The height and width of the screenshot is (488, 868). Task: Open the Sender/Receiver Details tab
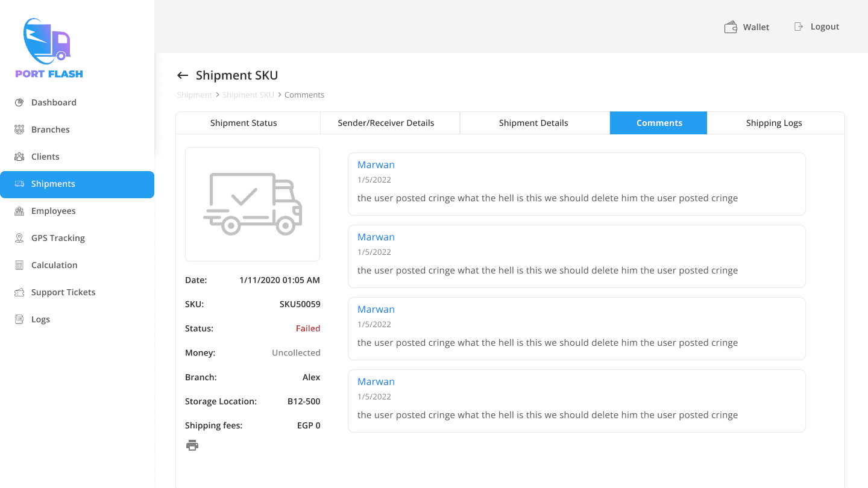[386, 123]
